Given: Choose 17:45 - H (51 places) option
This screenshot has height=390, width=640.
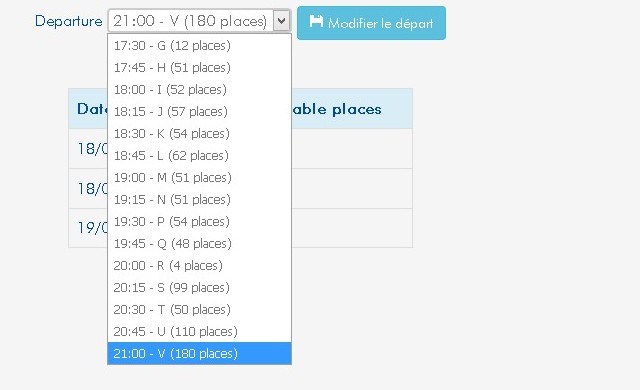Looking at the screenshot, I should tap(199, 67).
